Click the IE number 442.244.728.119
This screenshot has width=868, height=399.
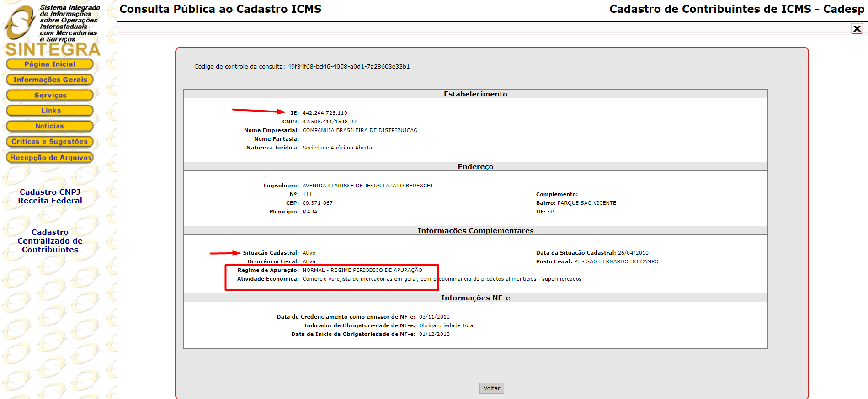click(x=325, y=113)
